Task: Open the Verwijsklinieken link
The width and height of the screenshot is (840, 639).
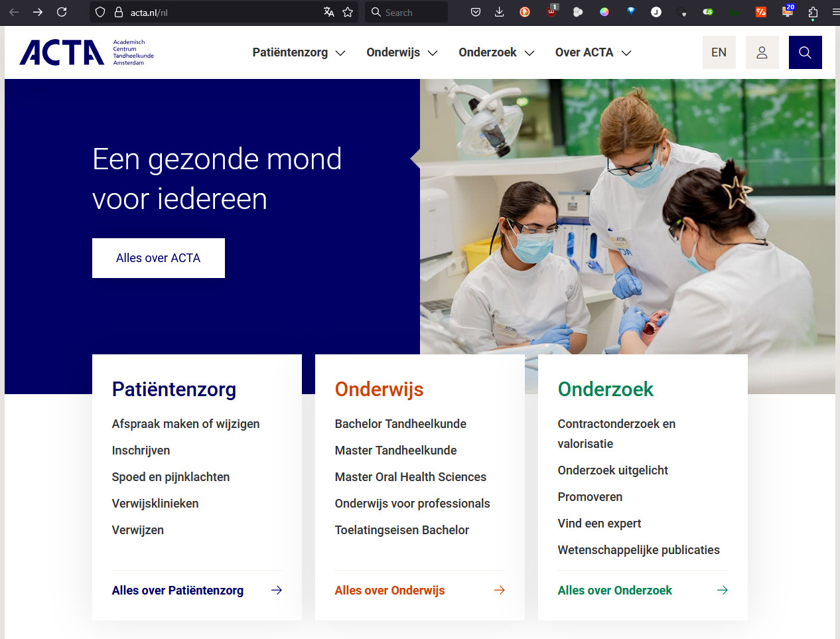Action: [155, 504]
